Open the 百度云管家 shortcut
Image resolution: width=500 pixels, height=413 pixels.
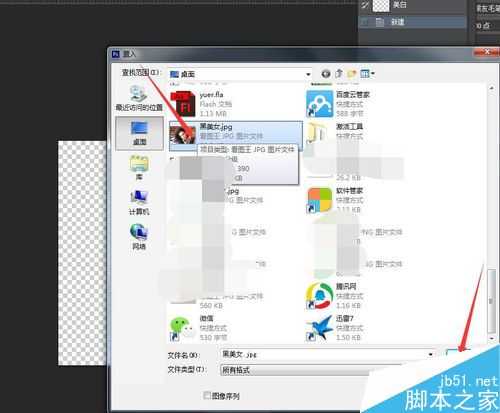[x=338, y=104]
